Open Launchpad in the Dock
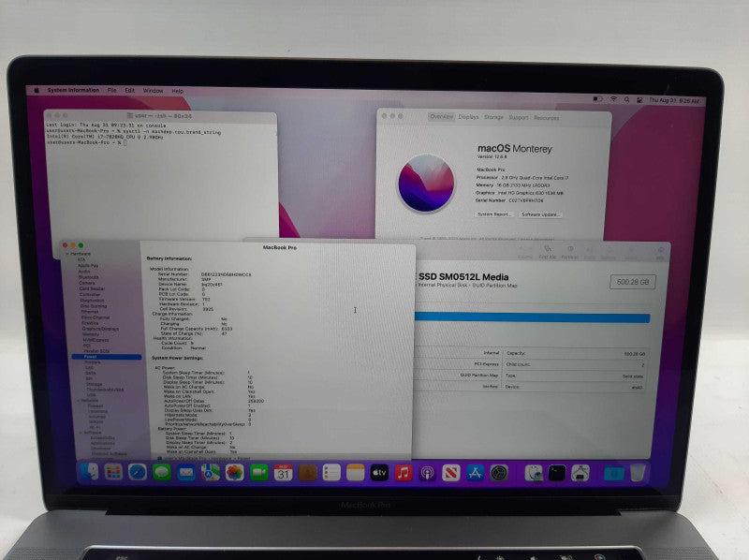Viewport: 749px width, 560px height. click(113, 473)
